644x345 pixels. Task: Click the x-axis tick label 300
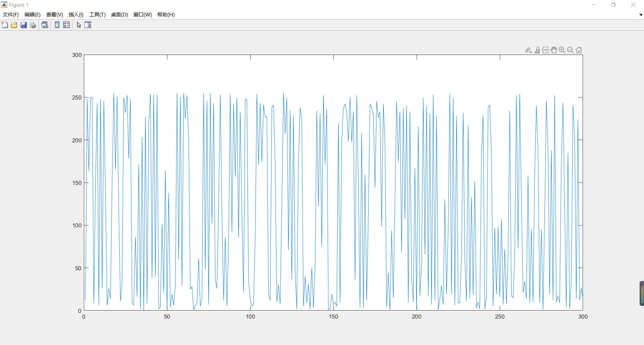[x=583, y=317]
